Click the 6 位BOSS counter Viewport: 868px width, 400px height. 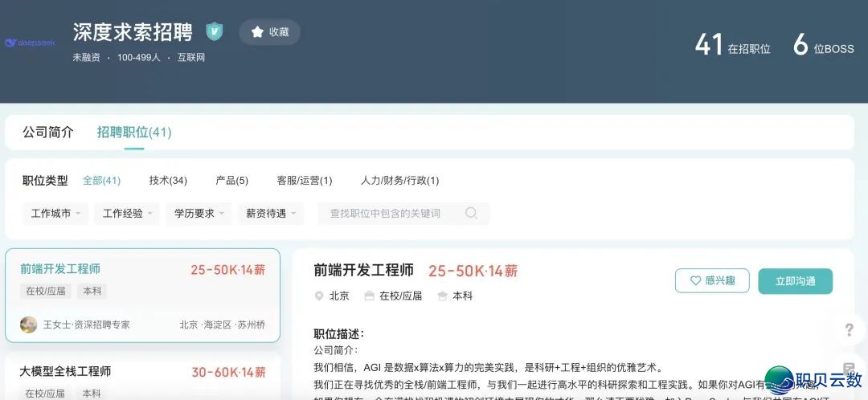pos(823,45)
